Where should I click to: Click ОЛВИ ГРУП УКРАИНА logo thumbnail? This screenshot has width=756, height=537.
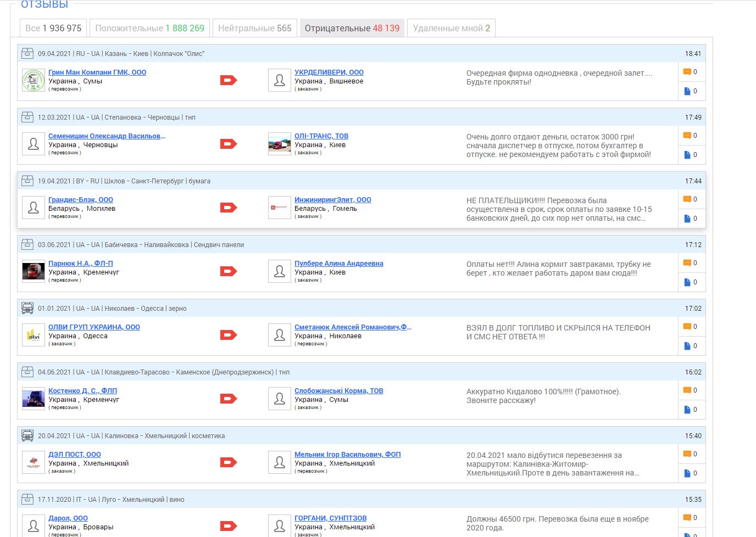pyautogui.click(x=34, y=335)
